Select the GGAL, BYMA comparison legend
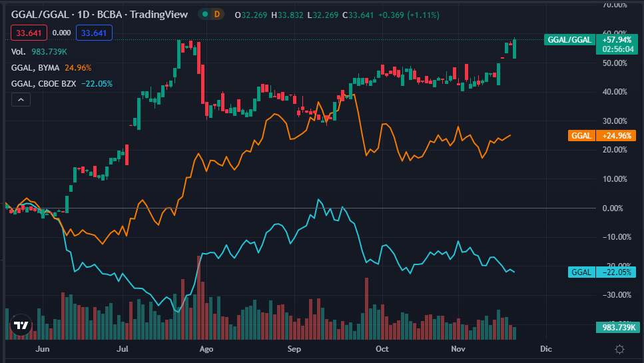 [x=51, y=67]
